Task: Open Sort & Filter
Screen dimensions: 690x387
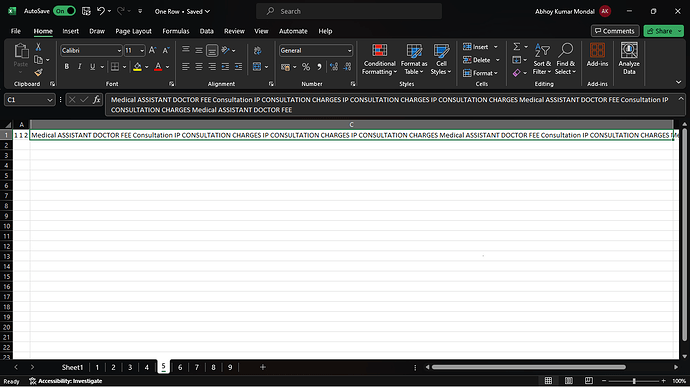Action: pos(542,59)
